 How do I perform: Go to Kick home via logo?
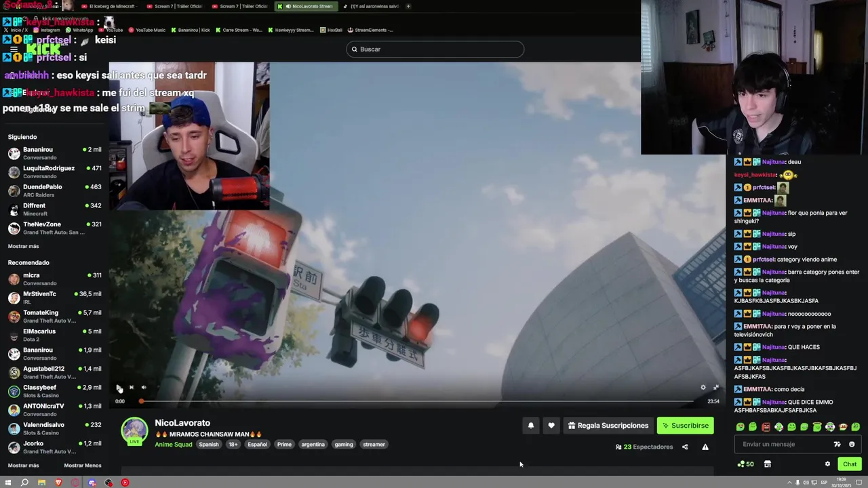[43, 49]
